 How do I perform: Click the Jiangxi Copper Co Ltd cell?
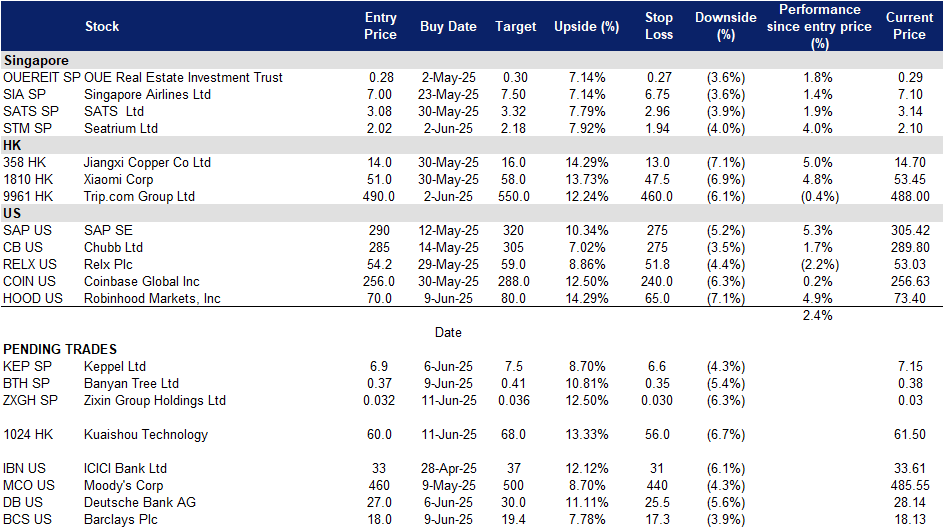coord(147,162)
